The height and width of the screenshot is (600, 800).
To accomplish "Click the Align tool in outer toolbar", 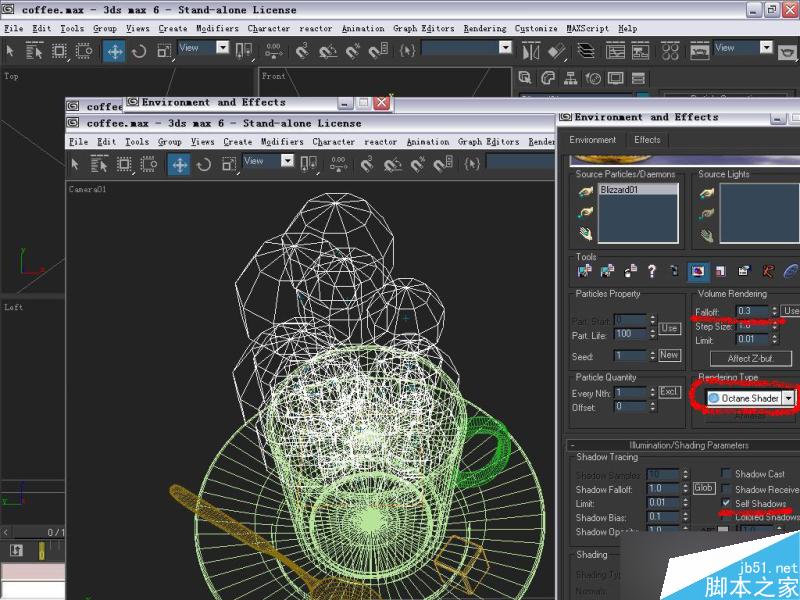I will click(x=557, y=51).
